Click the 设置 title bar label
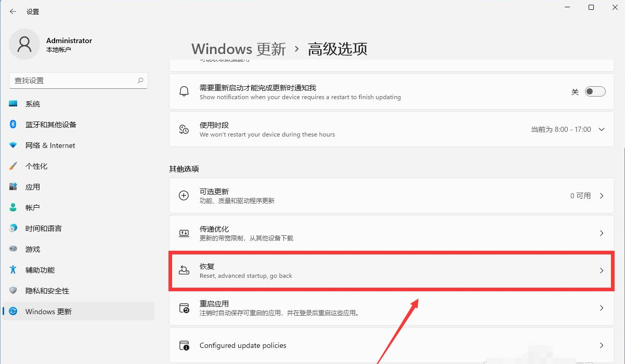This screenshot has height=364, width=625. coord(33,11)
